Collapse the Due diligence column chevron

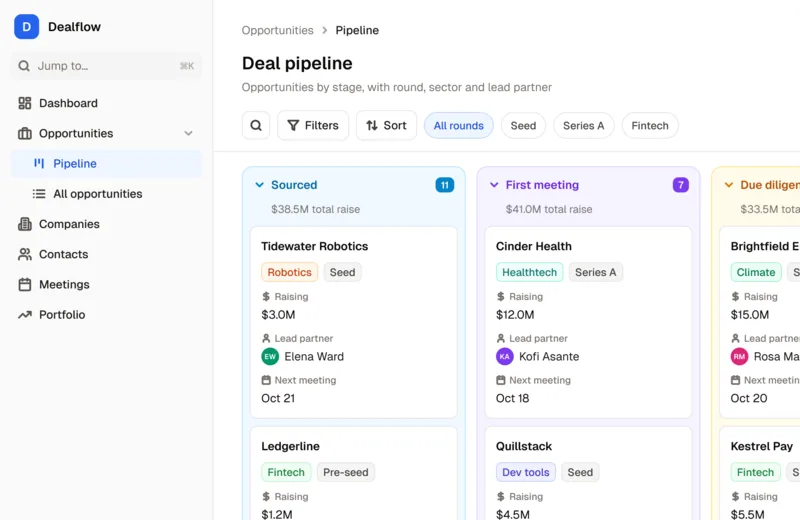coord(729,185)
